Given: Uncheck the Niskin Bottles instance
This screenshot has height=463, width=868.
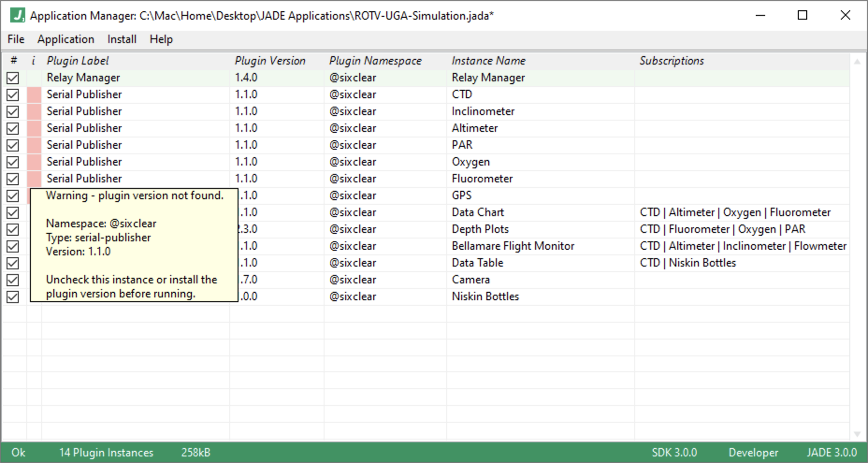Looking at the screenshot, I should click(x=13, y=296).
